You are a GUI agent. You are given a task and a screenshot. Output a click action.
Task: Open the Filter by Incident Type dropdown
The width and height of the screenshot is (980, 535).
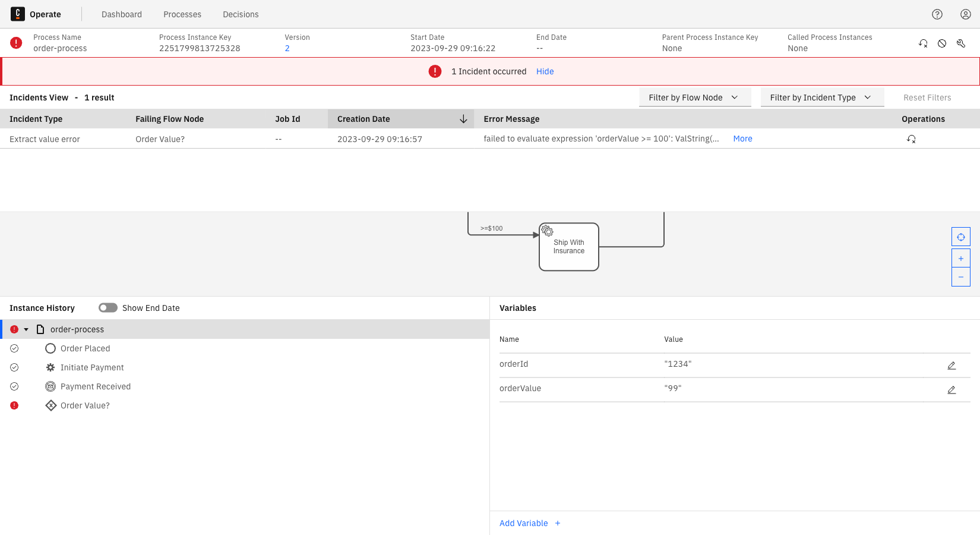click(822, 97)
